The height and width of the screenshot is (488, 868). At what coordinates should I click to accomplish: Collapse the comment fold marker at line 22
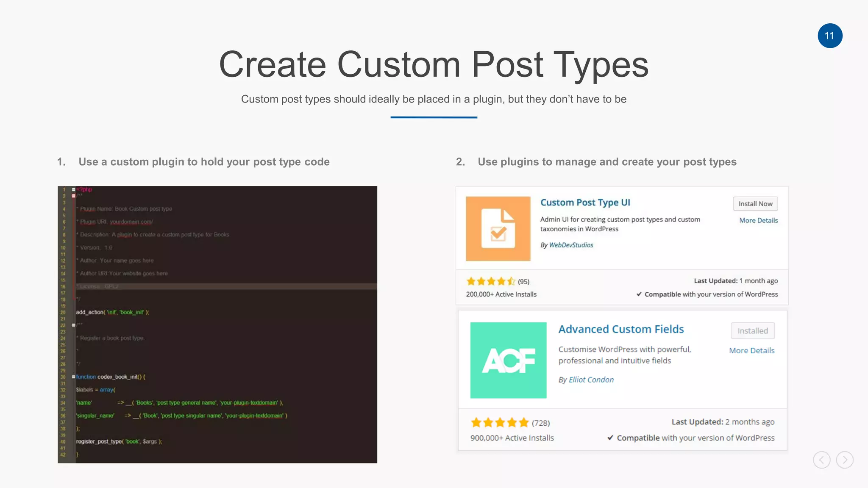click(74, 325)
